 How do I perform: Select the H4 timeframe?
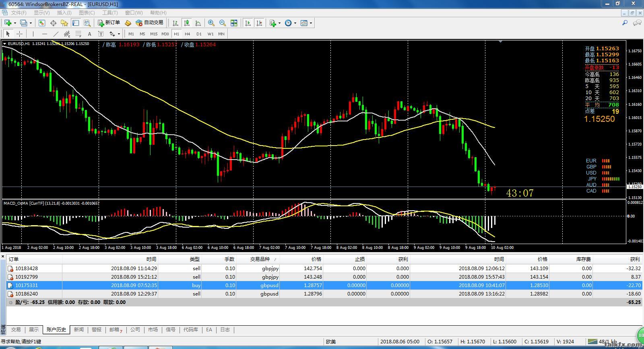click(x=188, y=34)
